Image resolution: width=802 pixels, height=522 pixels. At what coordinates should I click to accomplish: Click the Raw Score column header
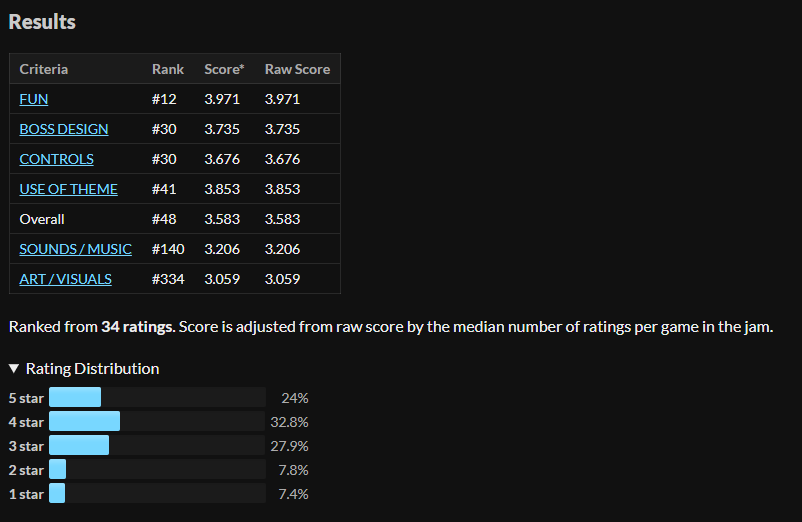tap(297, 69)
